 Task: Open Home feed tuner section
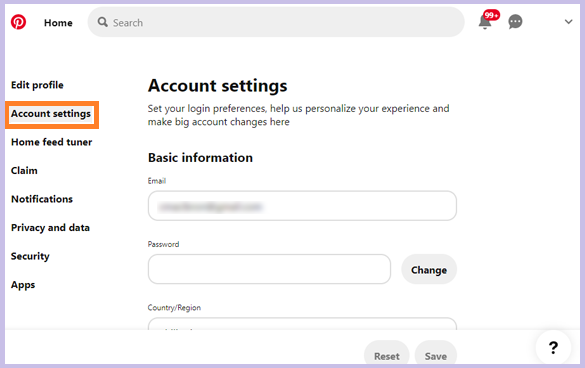(x=51, y=142)
